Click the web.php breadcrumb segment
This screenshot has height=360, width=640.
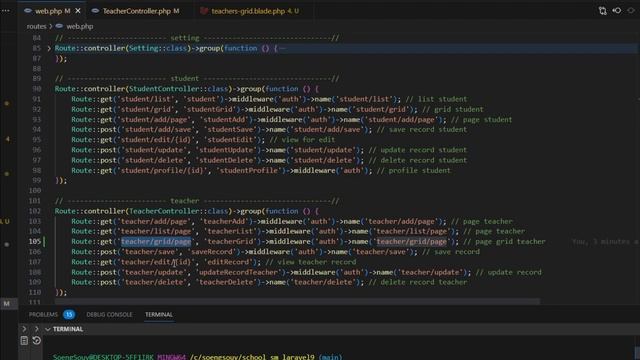tap(80, 26)
